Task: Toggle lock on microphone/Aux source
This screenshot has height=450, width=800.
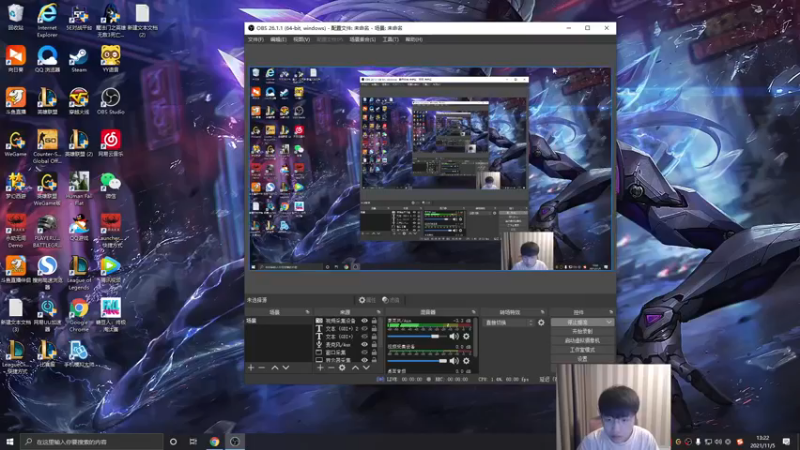Action: point(374,344)
